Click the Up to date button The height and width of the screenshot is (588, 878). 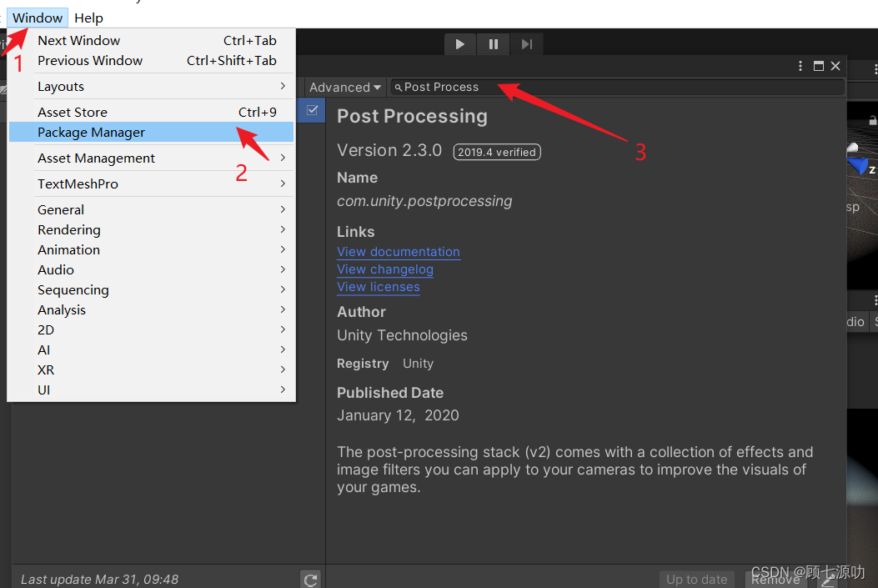[696, 580]
